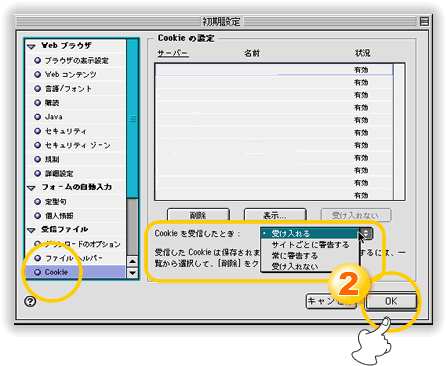Viewport: 447px width, 366px height.
Task: Choose 常に警告する in the popup menu
Action: [295, 256]
